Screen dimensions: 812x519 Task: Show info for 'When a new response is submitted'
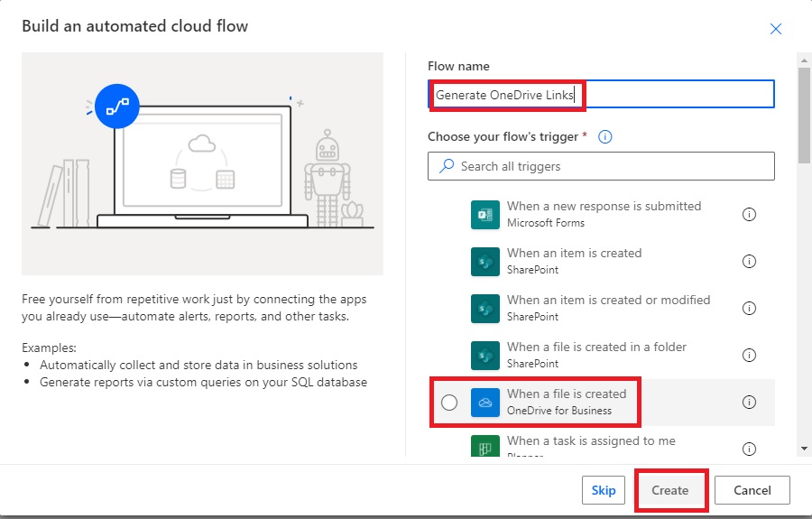pos(749,215)
